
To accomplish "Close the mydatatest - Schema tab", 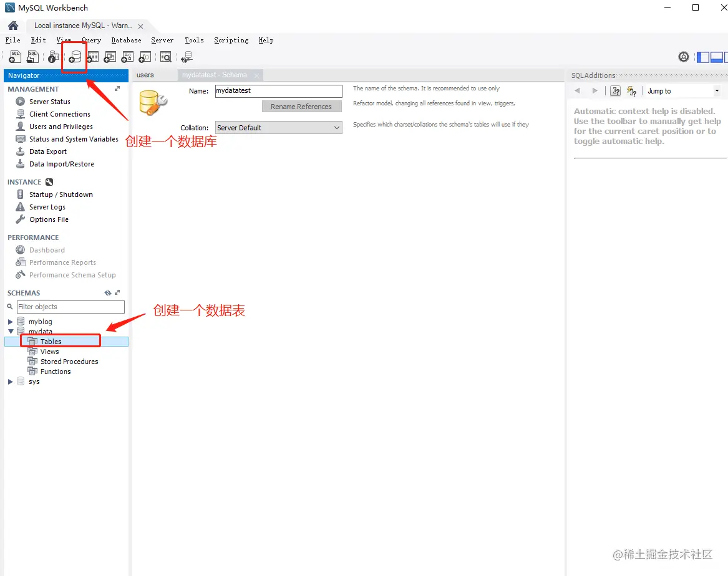I will coord(257,75).
